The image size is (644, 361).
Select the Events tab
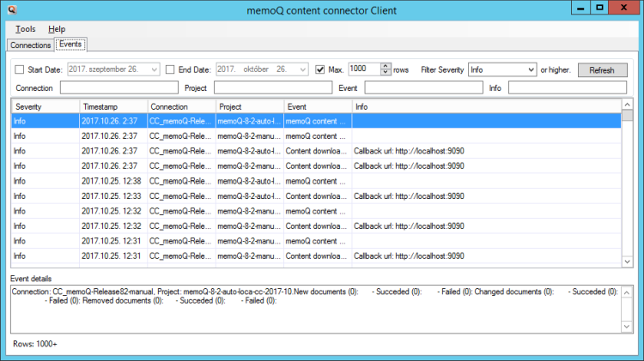point(70,45)
